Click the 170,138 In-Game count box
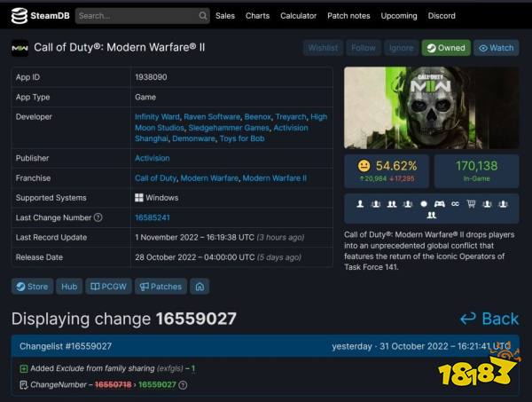Viewport: 532px width, 402px height. point(476,171)
